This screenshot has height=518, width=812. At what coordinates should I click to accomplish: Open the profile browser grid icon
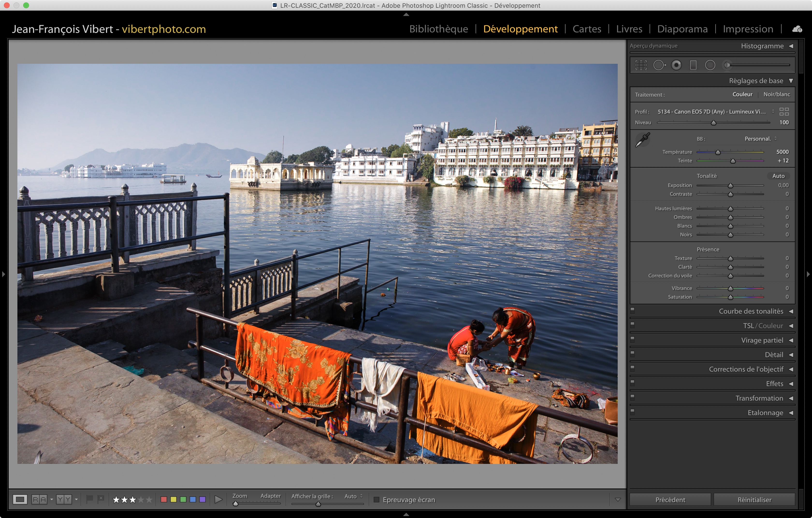[x=784, y=112]
